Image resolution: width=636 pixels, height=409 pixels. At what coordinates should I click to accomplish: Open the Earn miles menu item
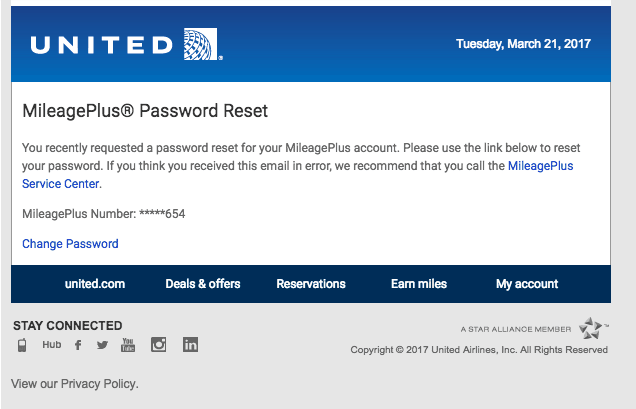419,284
